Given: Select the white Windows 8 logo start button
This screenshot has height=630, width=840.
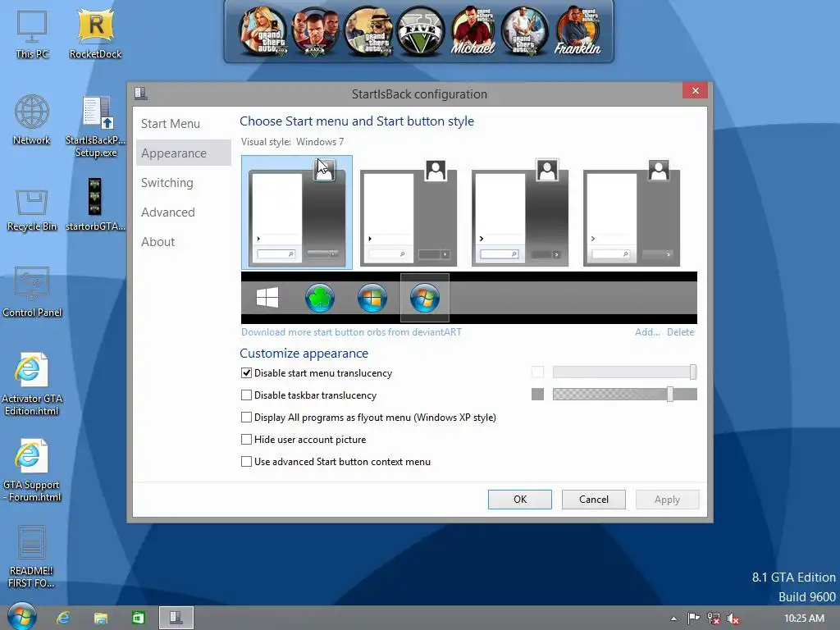Looking at the screenshot, I should pos(267,298).
